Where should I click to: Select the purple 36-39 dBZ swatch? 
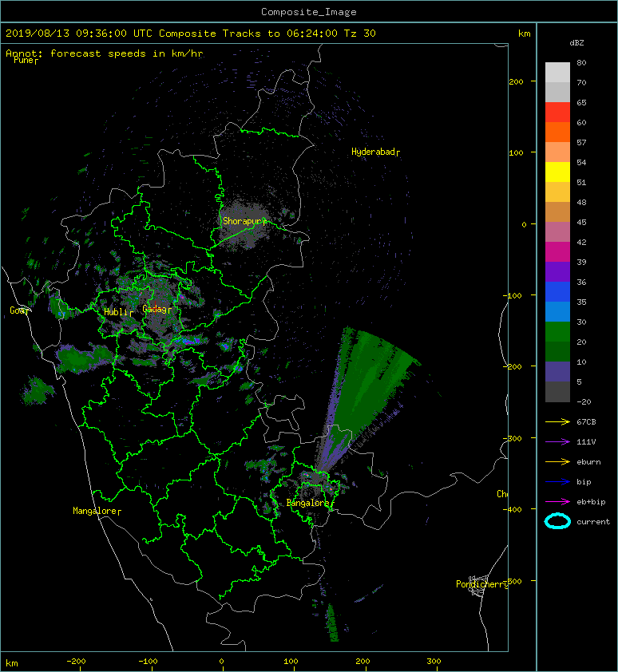[557, 271]
